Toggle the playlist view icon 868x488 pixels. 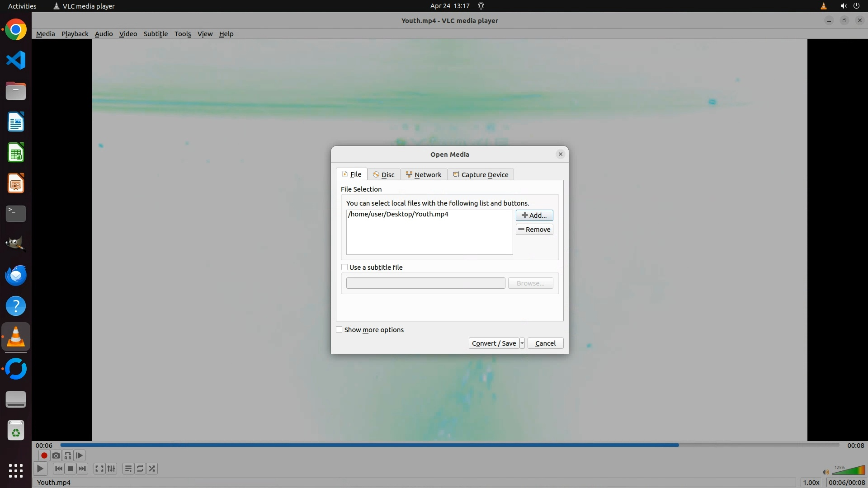click(x=128, y=469)
